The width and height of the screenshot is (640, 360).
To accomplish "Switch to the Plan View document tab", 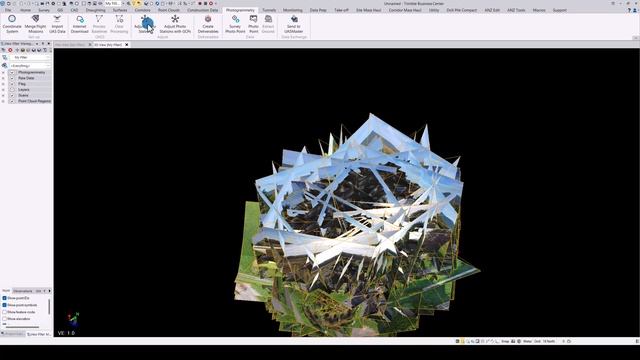I will [70, 44].
